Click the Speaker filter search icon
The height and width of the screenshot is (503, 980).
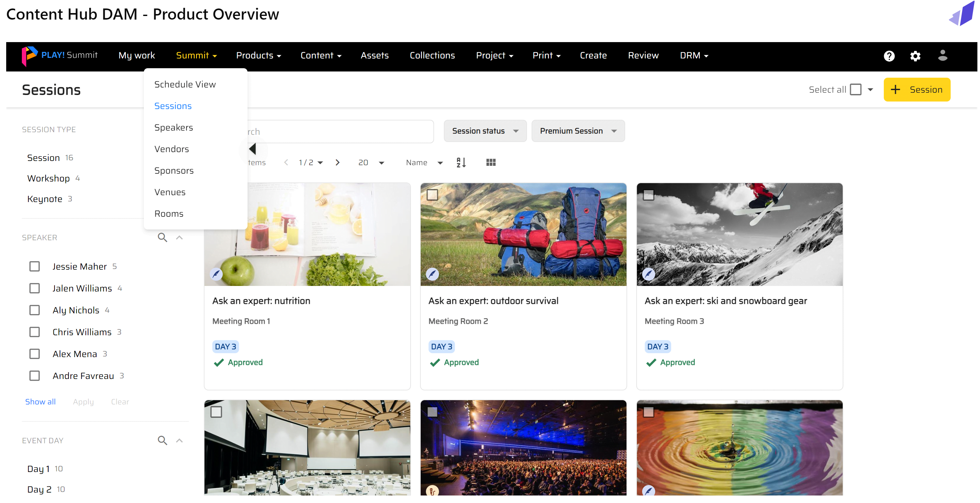162,238
